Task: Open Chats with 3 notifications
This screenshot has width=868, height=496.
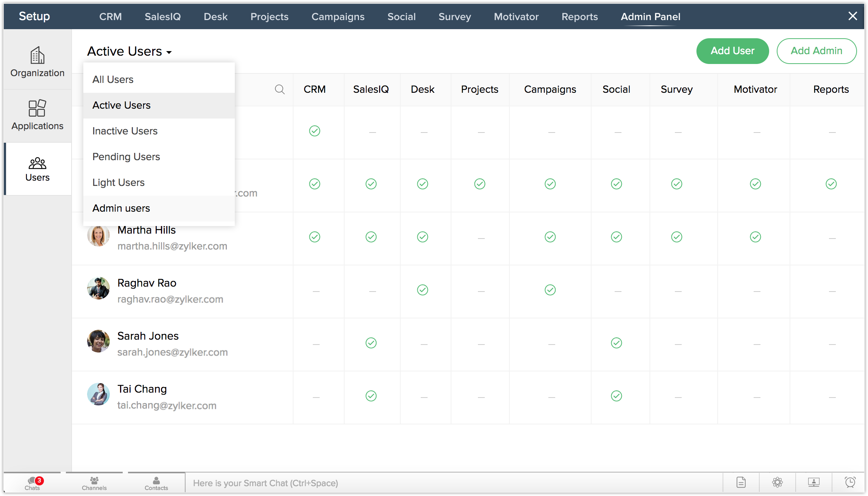Action: point(33,483)
